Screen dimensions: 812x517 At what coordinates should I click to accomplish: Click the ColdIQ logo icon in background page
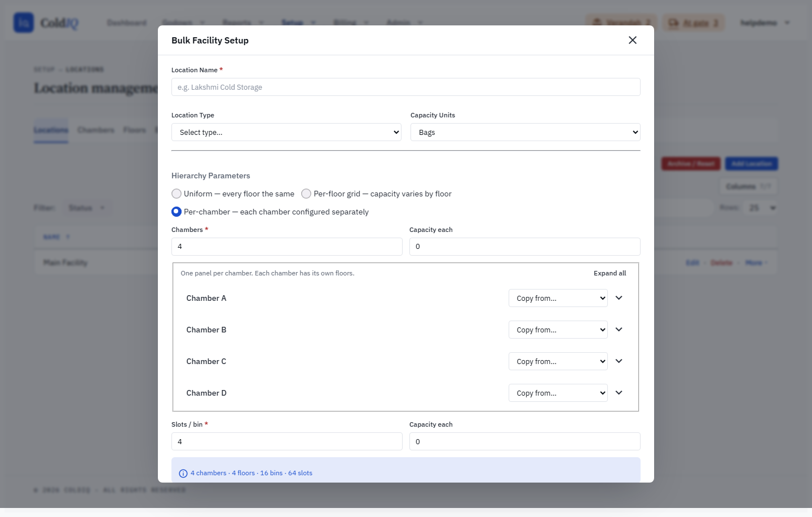[x=24, y=23]
